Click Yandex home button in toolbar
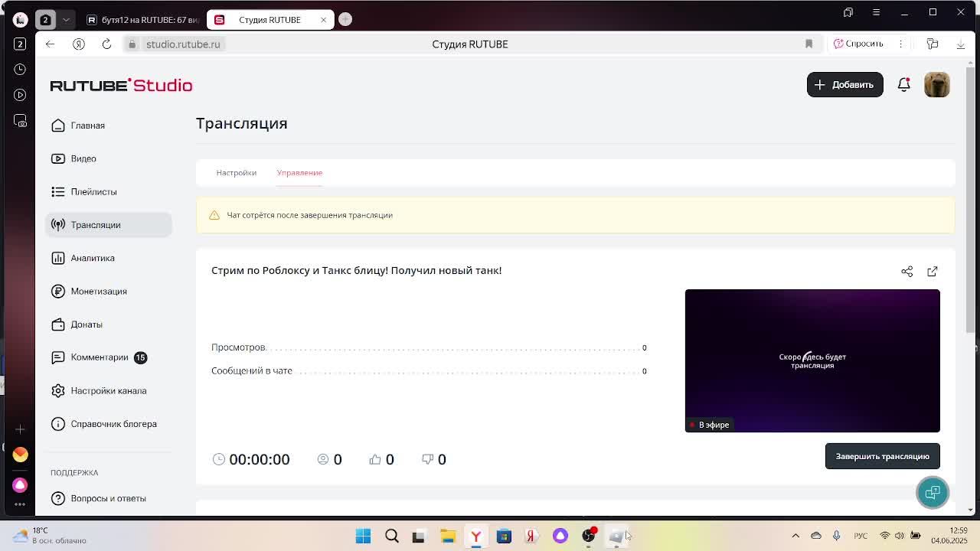 point(78,44)
